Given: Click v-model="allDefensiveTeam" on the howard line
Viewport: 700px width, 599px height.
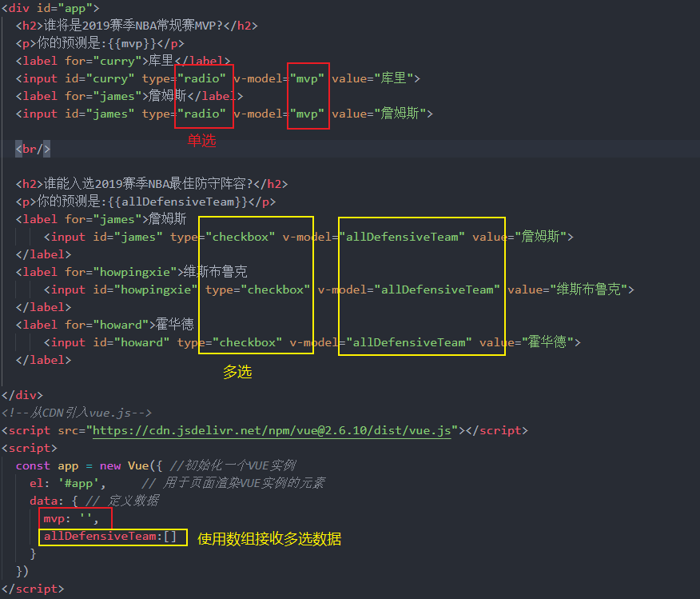Looking at the screenshot, I should pos(381,342).
